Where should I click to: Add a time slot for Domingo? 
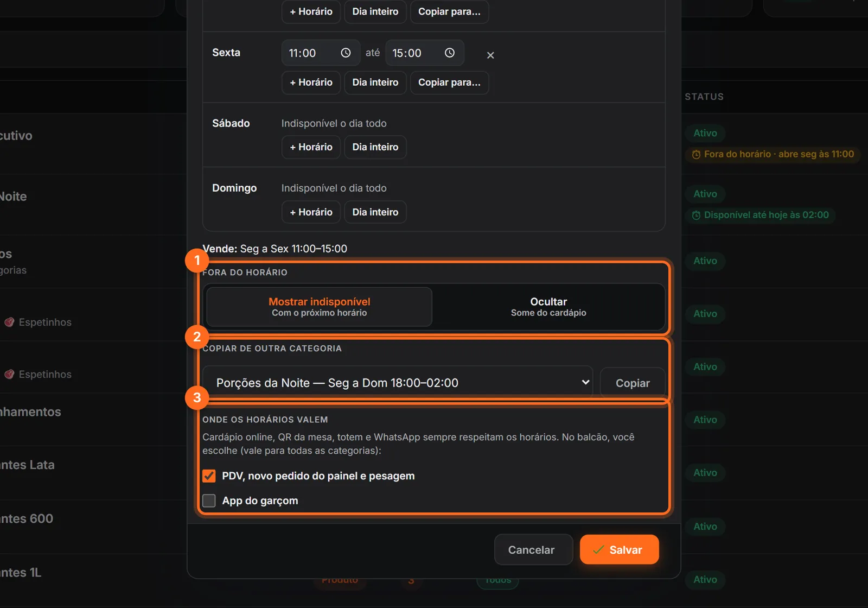pos(311,212)
